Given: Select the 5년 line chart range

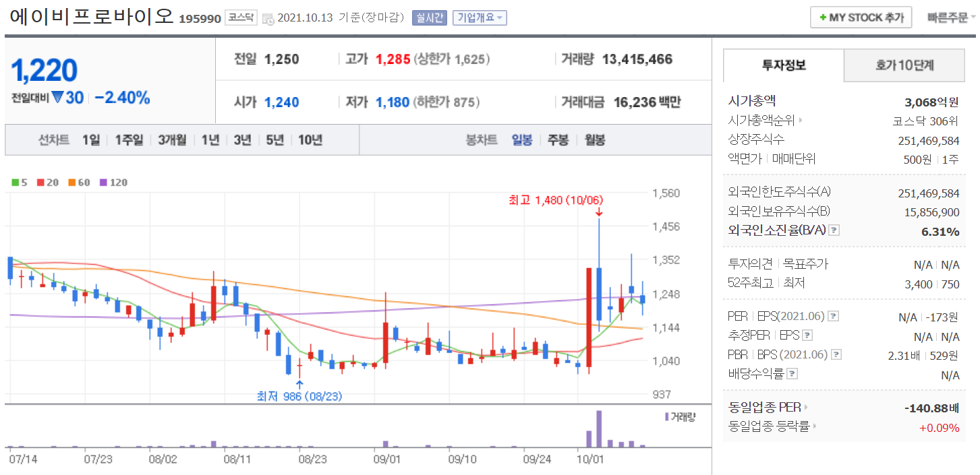Looking at the screenshot, I should [x=275, y=140].
